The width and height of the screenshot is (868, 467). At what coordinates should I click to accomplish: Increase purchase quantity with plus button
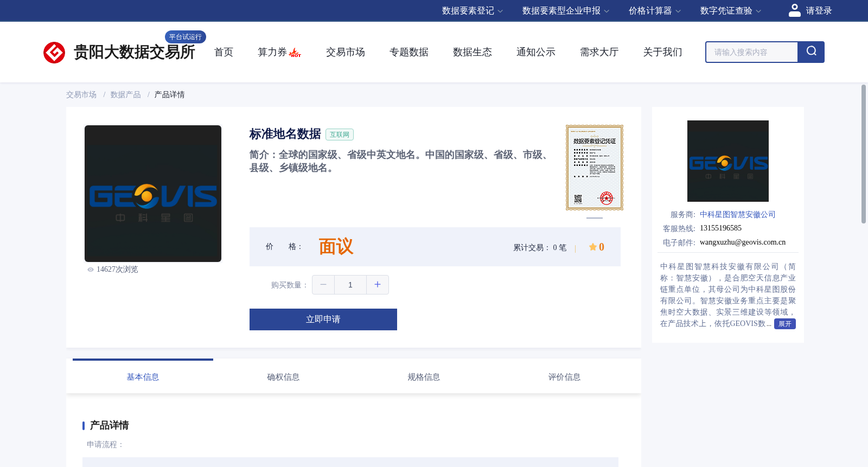pos(378,285)
